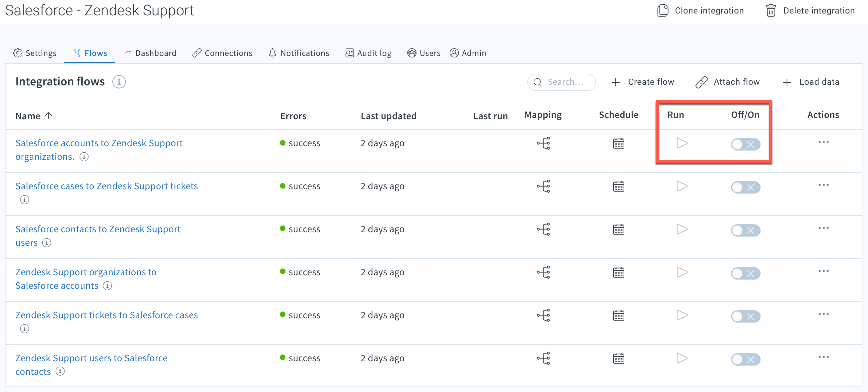Open Salesforce cases to Zendesk Support tickets link
This screenshot has width=868, height=392.
coord(107,186)
